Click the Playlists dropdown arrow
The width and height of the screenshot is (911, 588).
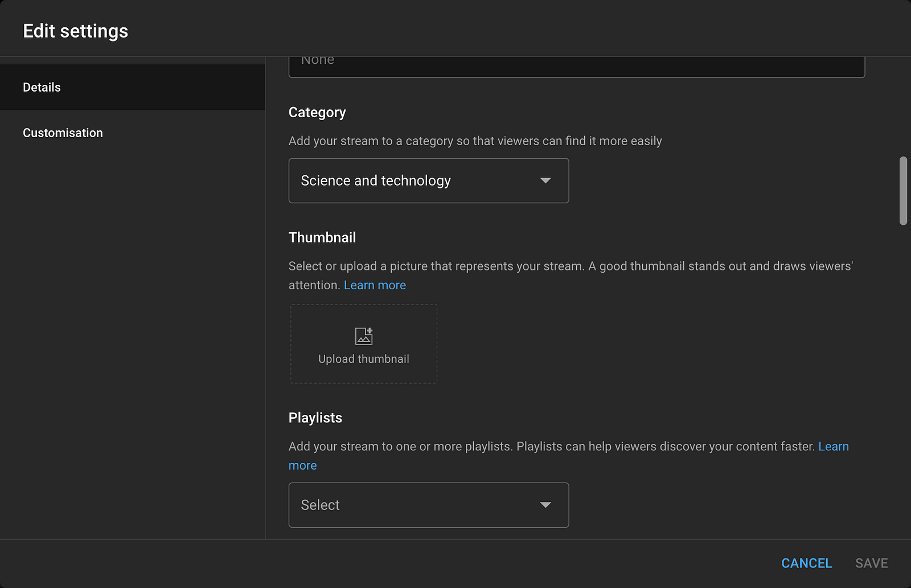tap(545, 505)
